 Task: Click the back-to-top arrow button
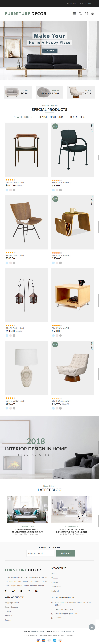click(x=92, y=627)
